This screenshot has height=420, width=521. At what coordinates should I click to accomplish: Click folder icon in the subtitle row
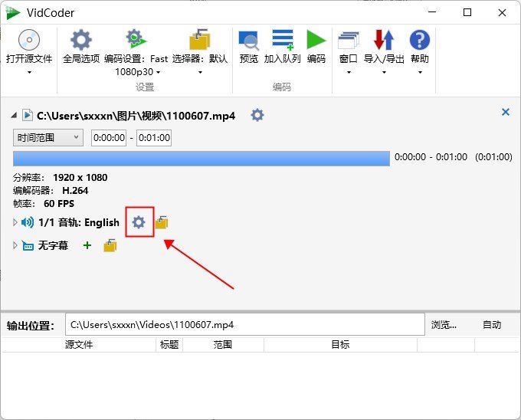[x=110, y=245]
